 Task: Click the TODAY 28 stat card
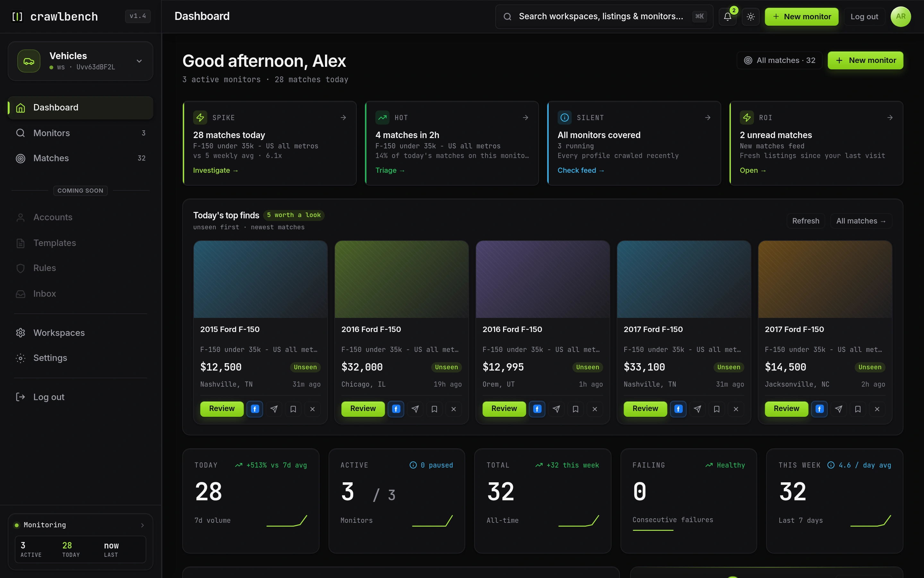(x=251, y=501)
